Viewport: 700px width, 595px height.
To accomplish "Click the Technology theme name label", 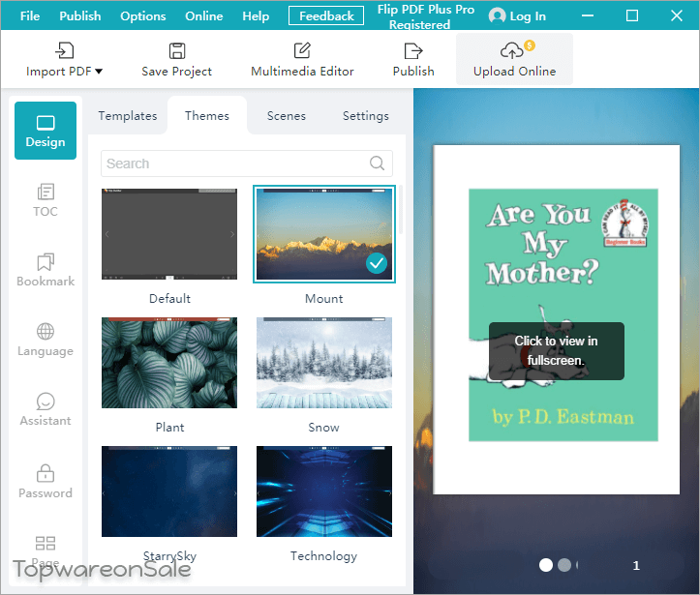I will (x=324, y=555).
